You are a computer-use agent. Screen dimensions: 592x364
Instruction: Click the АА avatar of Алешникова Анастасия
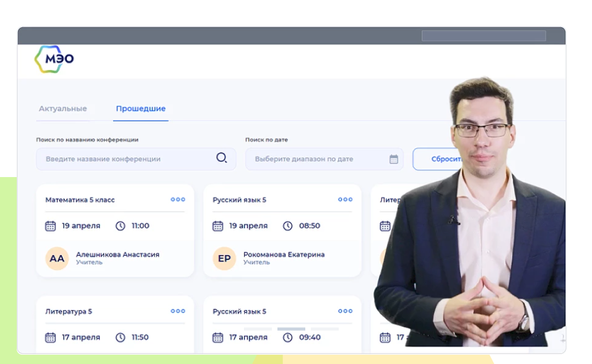tap(57, 258)
